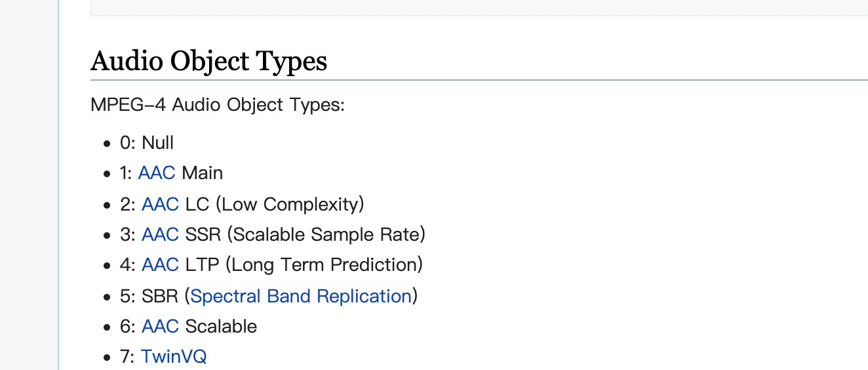Follow the AAC link before LC (Low Complexity)
Screen dimensions: 868x370
160,204
